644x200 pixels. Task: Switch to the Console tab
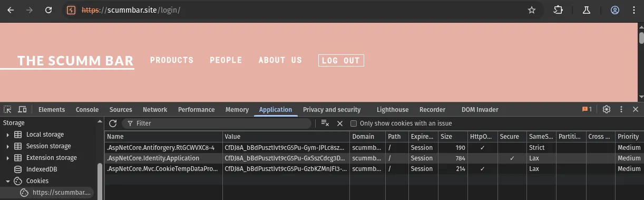click(x=87, y=110)
